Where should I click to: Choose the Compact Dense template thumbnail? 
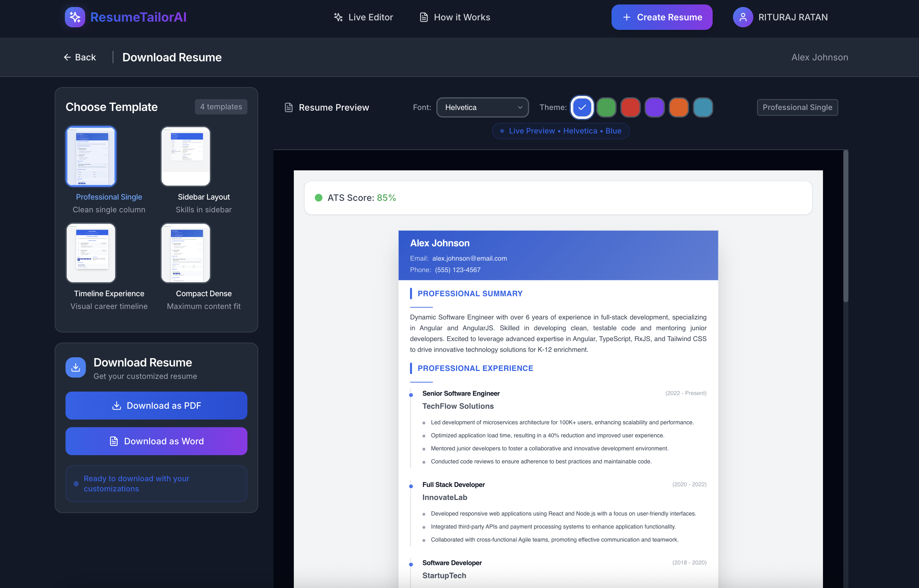pyautogui.click(x=186, y=253)
